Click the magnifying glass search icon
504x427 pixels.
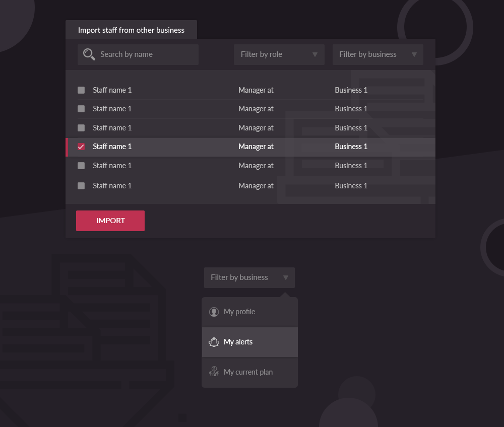[x=89, y=54]
